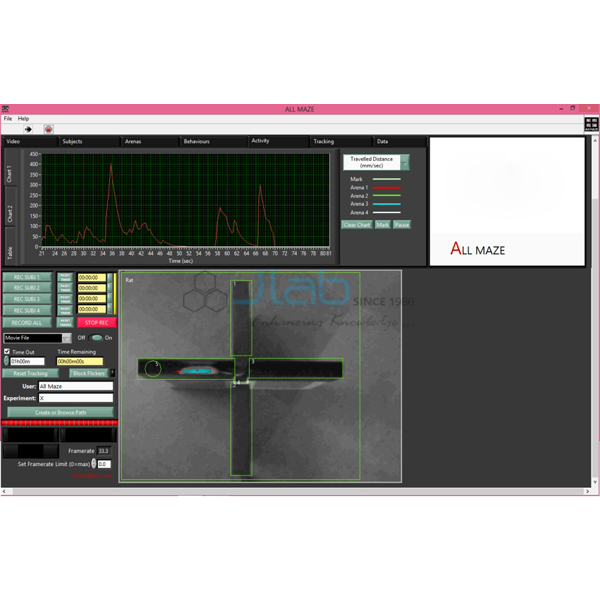
Task: Click the reset timer icon beside REC SUBJ 1
Action: click(x=65, y=277)
